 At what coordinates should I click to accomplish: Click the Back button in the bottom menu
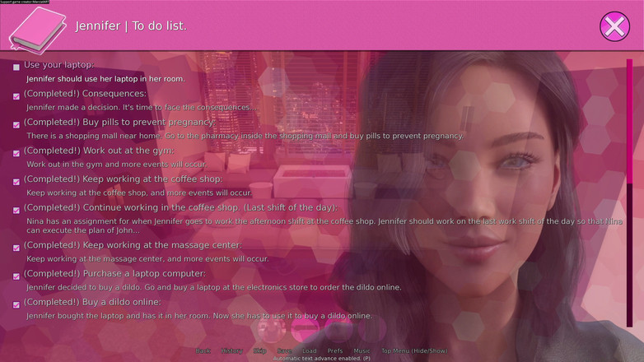click(x=203, y=350)
